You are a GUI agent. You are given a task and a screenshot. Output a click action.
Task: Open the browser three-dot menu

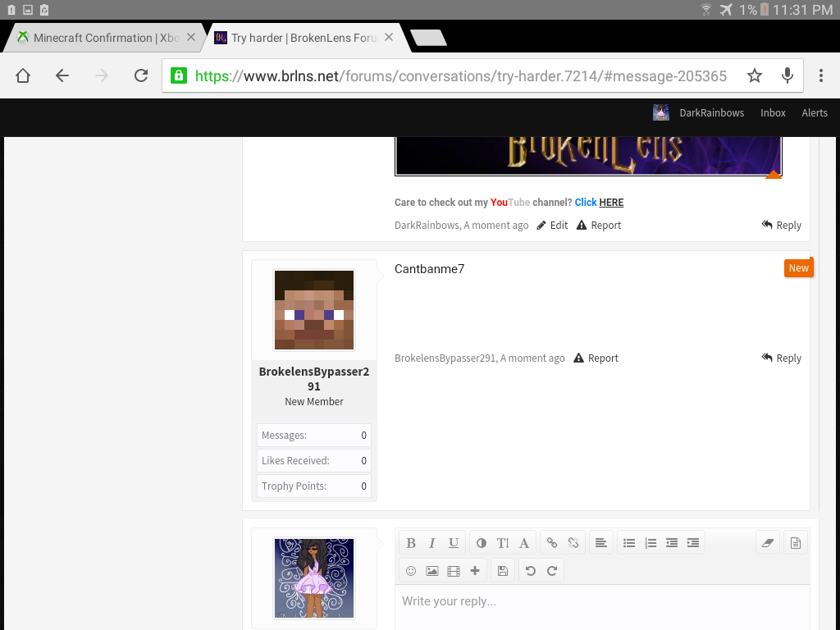point(820,75)
